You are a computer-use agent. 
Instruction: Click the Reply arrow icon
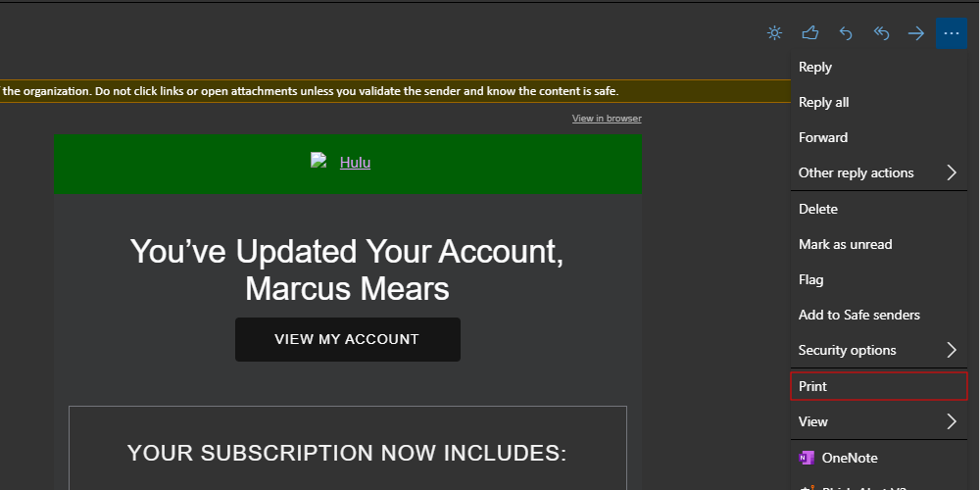coord(846,33)
